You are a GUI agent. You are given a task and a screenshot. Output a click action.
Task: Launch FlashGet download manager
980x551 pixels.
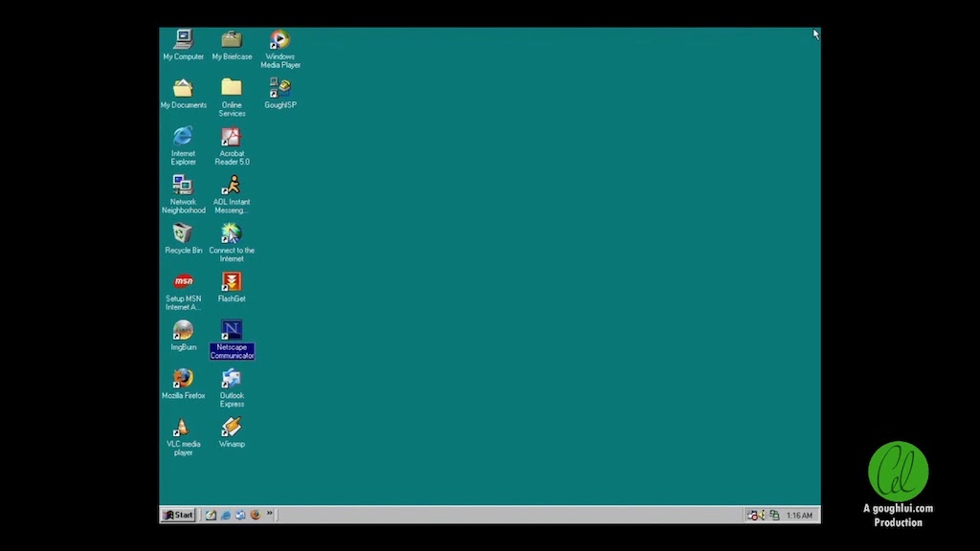pos(231,283)
